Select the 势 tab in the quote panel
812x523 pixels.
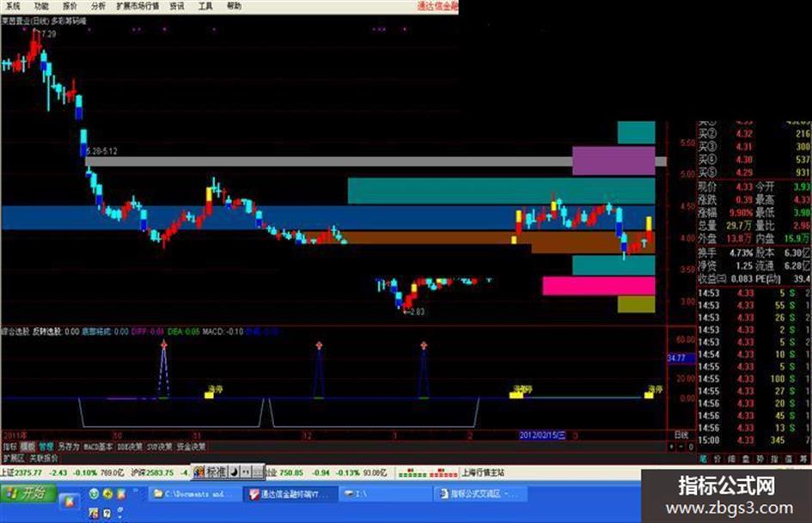click(x=760, y=459)
